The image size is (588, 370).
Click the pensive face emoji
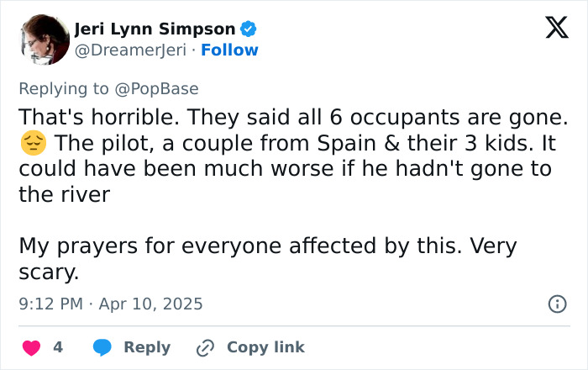point(31,145)
